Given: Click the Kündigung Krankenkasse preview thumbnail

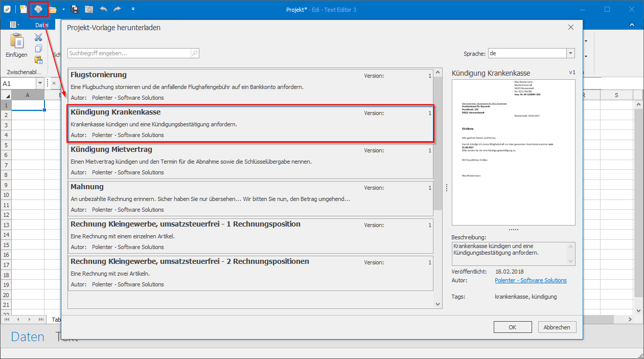Looking at the screenshot, I should click(x=513, y=152).
